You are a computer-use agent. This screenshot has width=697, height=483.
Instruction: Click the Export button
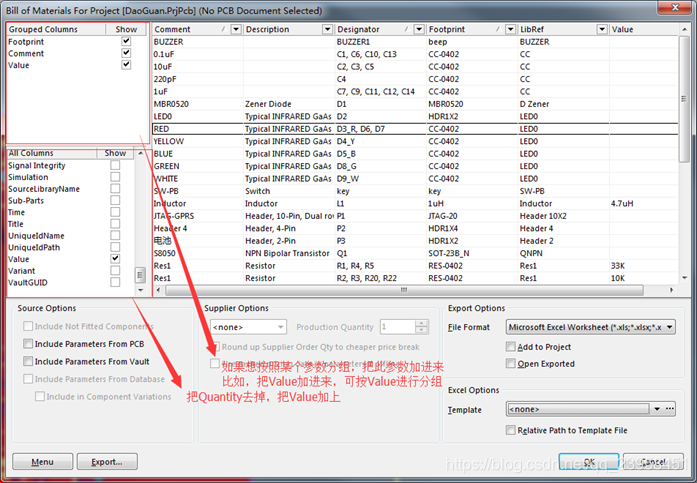coord(107,462)
